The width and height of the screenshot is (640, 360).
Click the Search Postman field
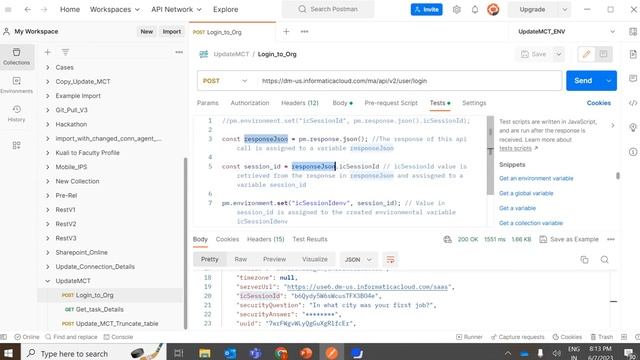tap(328, 9)
